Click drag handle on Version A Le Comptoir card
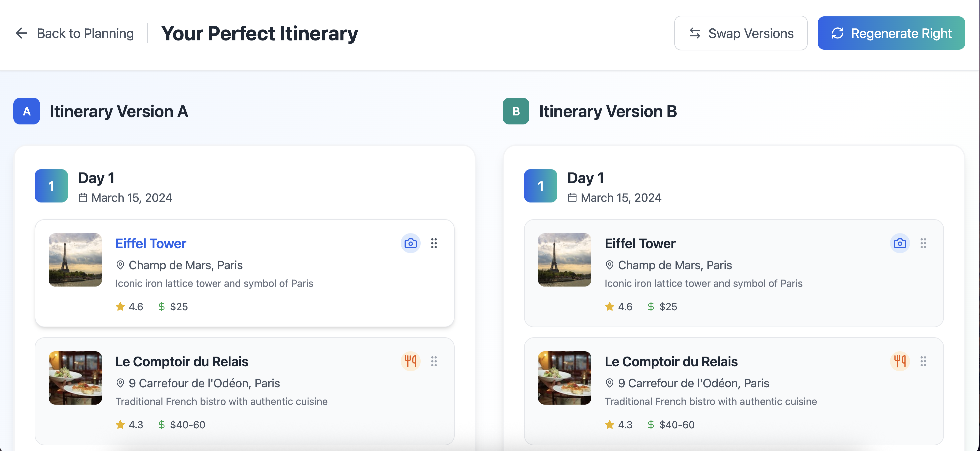 [x=434, y=361]
